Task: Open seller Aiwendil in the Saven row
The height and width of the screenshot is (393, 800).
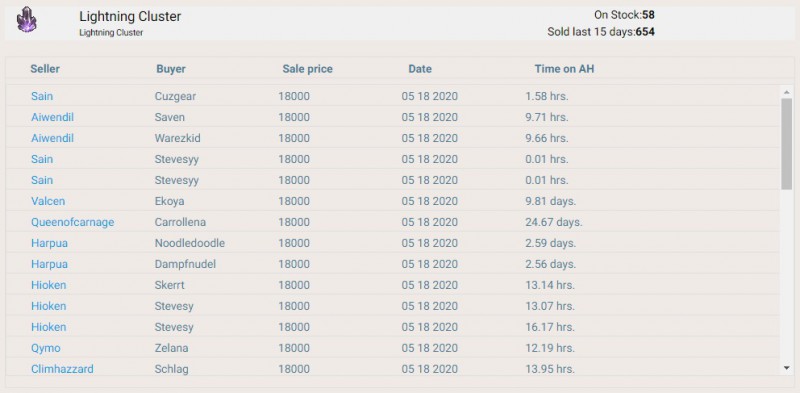Action: (53, 117)
